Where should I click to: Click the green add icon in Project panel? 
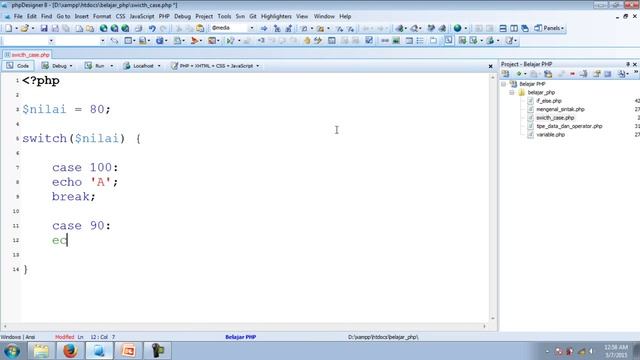click(519, 74)
